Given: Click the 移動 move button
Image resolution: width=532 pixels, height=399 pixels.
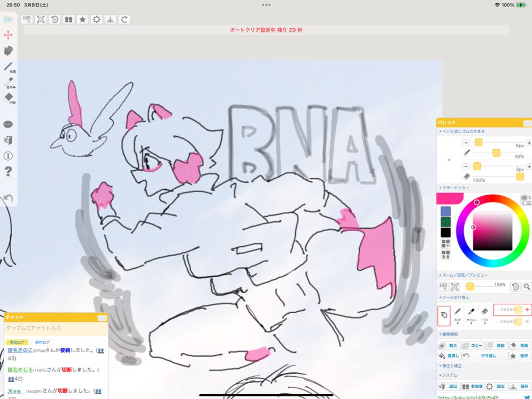Looking at the screenshot, I should [496, 346].
